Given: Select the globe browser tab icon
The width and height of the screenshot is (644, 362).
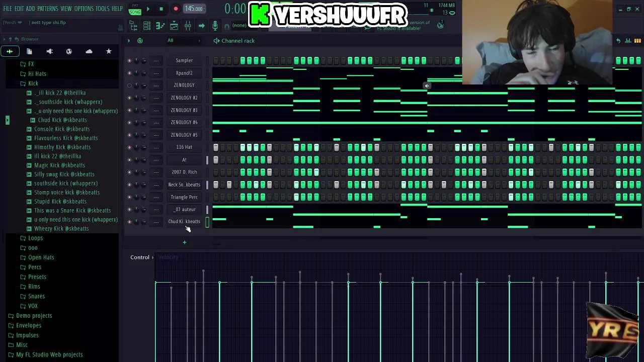Looking at the screenshot, I should point(69,51).
